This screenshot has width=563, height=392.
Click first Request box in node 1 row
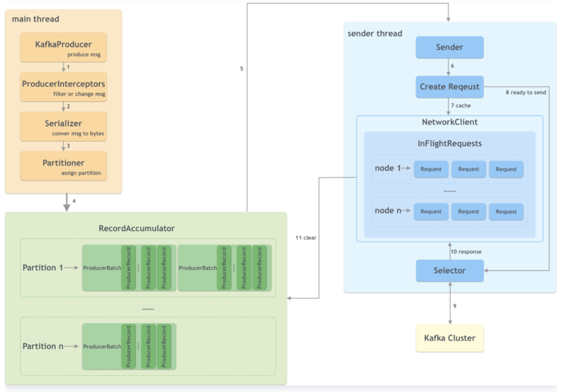tap(431, 170)
